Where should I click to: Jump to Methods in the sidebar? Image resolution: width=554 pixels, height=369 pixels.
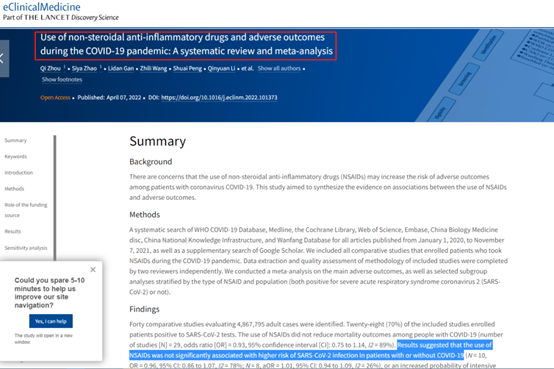[x=14, y=189]
